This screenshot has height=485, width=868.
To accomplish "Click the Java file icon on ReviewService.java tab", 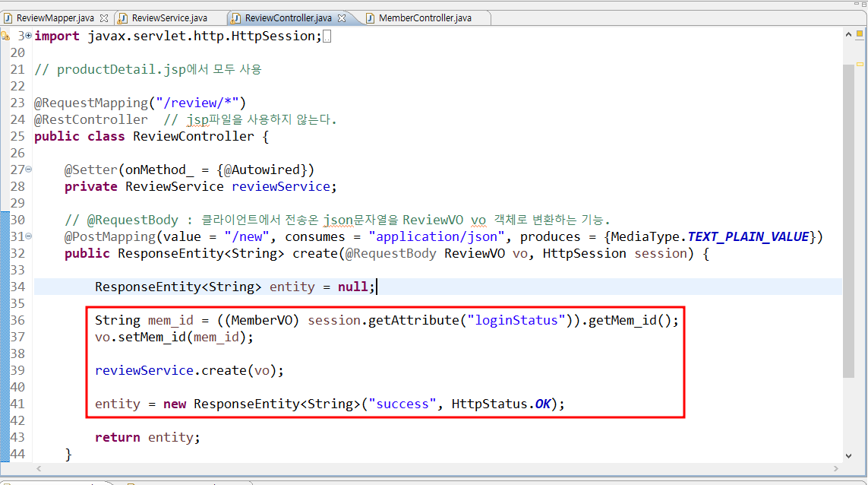I will (x=123, y=18).
